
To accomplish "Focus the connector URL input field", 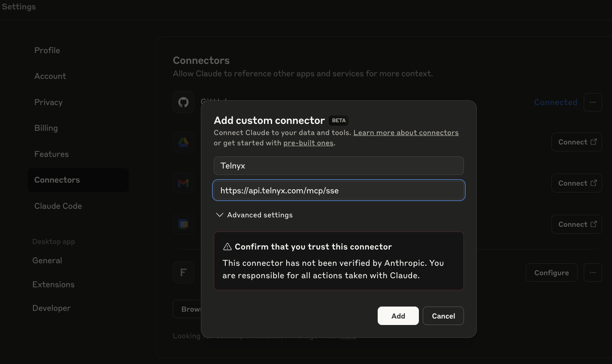I will (339, 190).
